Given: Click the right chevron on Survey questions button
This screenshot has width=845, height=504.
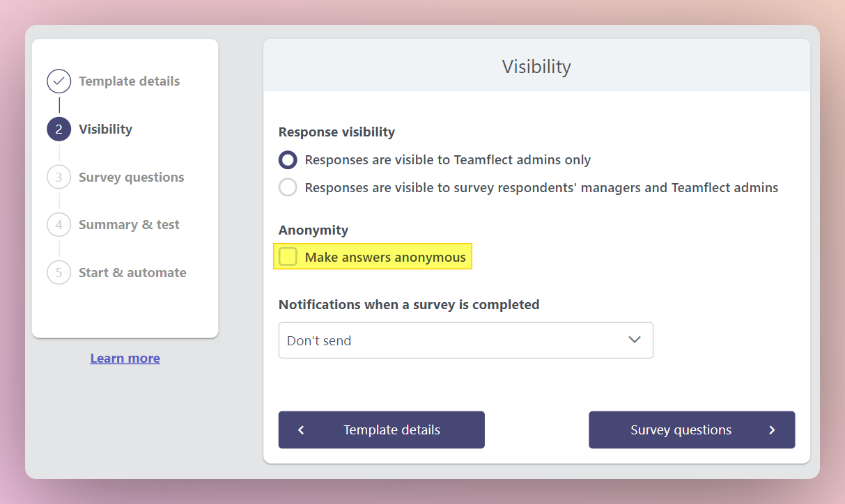Looking at the screenshot, I should point(772,430).
